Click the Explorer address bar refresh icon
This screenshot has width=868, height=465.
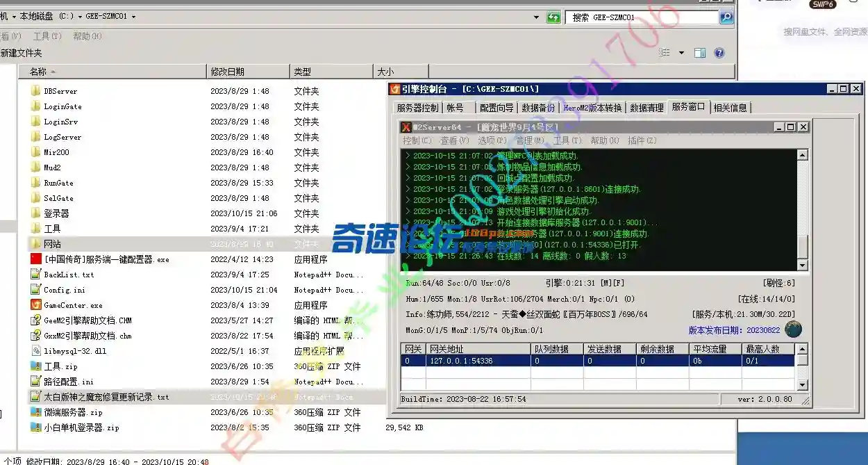coord(553,17)
